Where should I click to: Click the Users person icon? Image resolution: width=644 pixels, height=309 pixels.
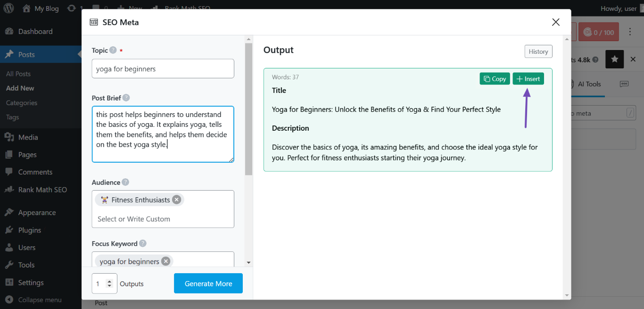pos(9,248)
